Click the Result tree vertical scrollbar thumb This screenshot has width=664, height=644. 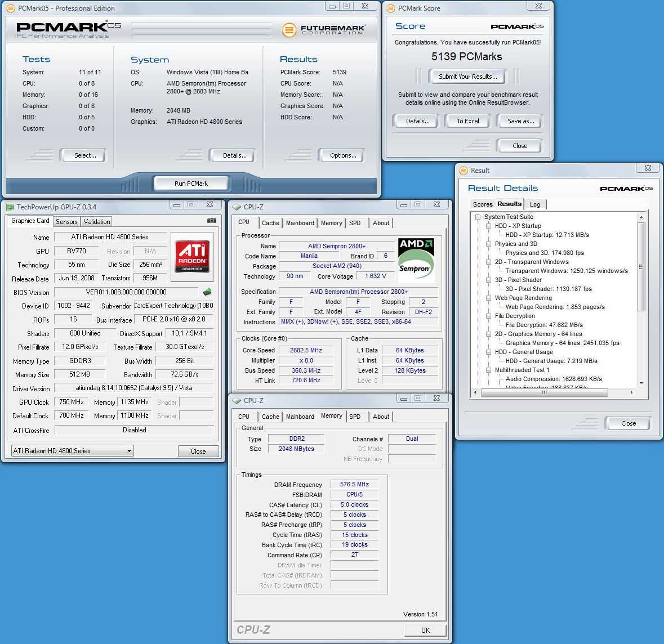point(641,267)
